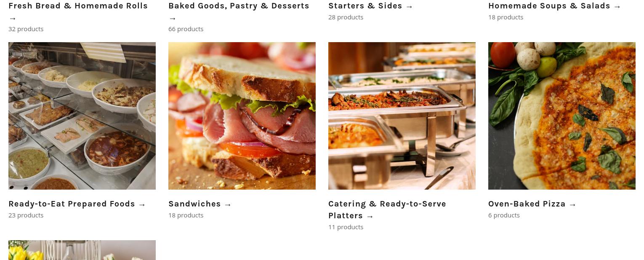Viewport: 644px width, 260px height.
Task: Click arrow next to Starters & Sides
Action: click(410, 6)
